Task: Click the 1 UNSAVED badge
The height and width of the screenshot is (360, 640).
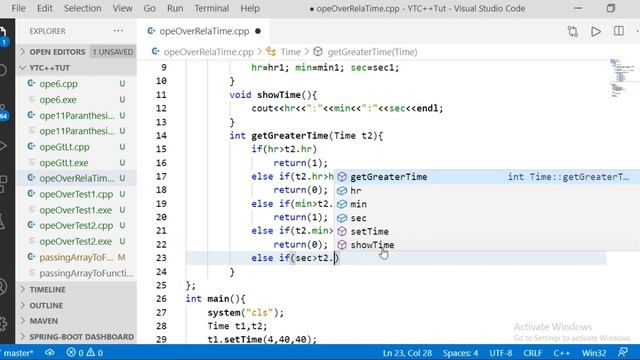Action: point(113,52)
